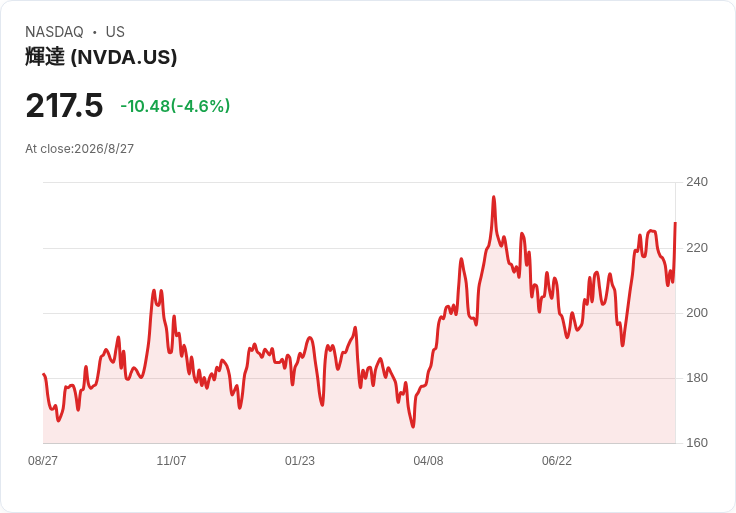
Task: Click the first data point at chart's left end
Action: coord(44,374)
